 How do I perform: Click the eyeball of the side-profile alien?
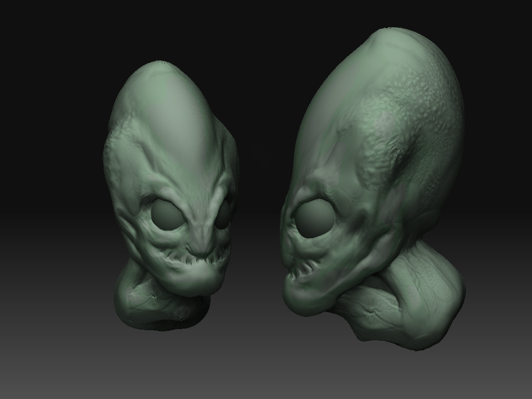(x=315, y=219)
